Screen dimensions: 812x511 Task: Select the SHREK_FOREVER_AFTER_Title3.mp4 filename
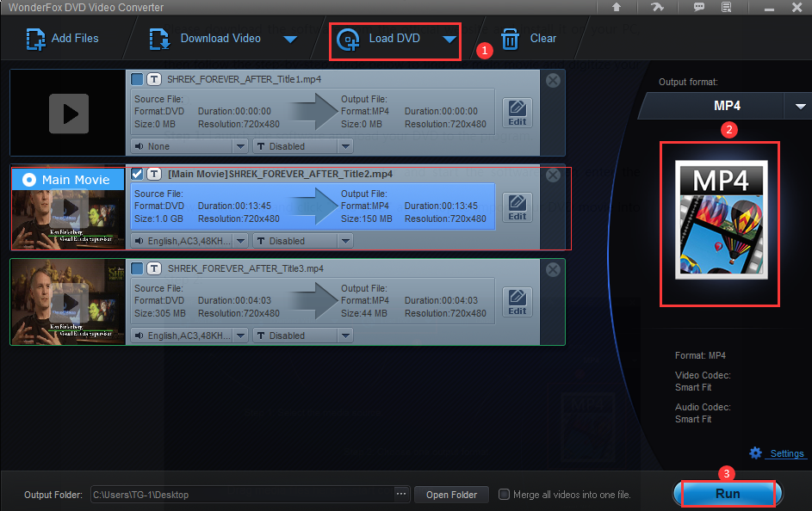[x=245, y=268]
